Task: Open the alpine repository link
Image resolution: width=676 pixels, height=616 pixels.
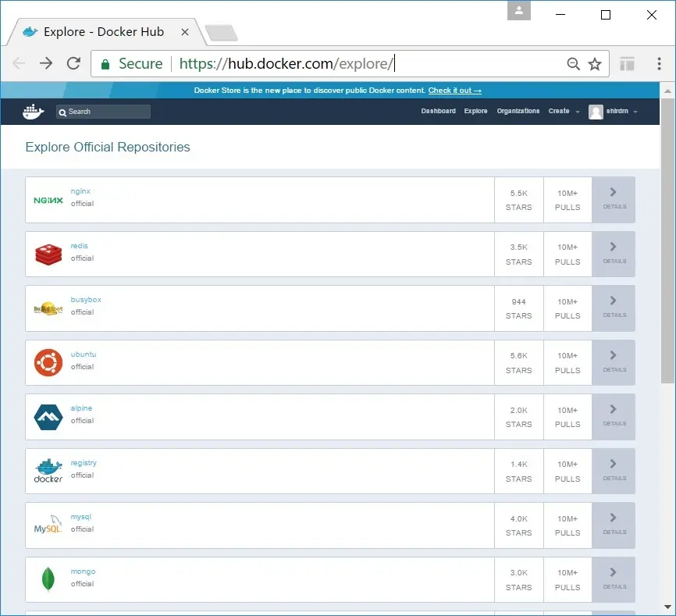Action: pos(81,408)
